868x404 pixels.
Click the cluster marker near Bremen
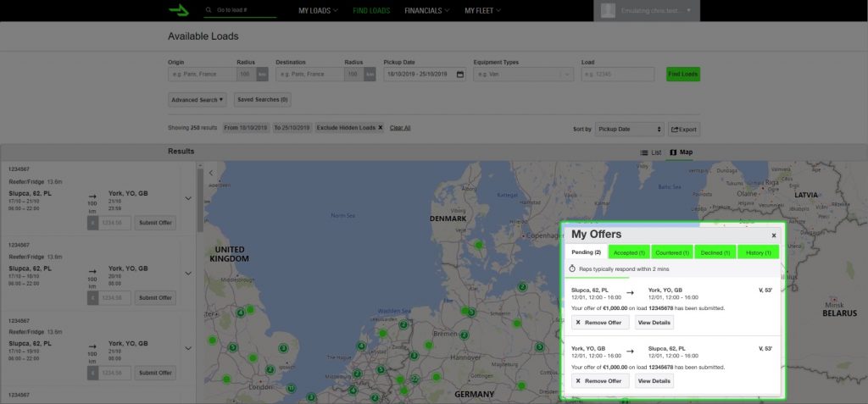(464, 335)
